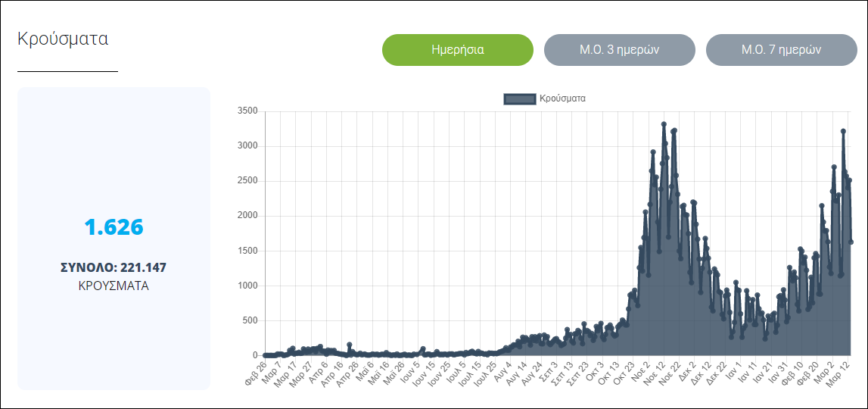Click the ΣΥΝΟΛΟ: 221.147 total text

click(x=114, y=267)
